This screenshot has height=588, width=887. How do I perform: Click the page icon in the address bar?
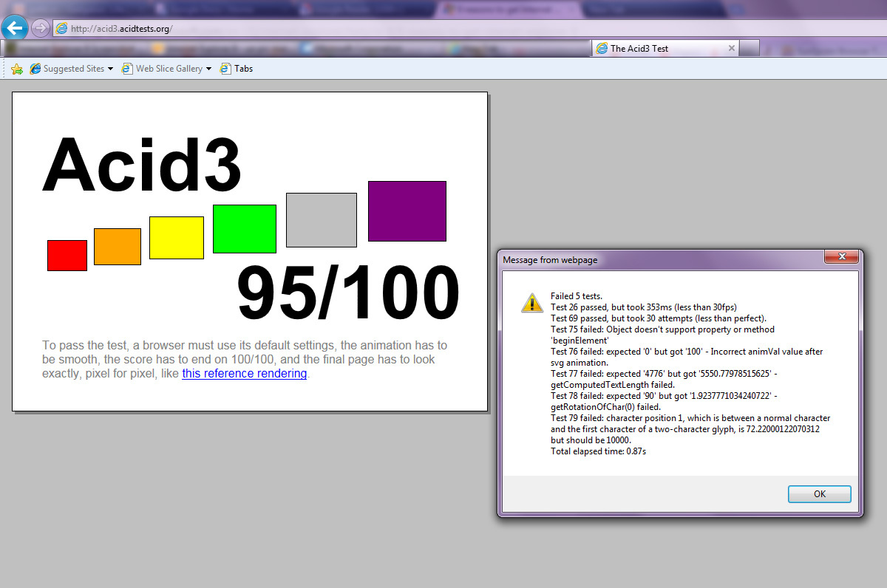pyautogui.click(x=61, y=28)
